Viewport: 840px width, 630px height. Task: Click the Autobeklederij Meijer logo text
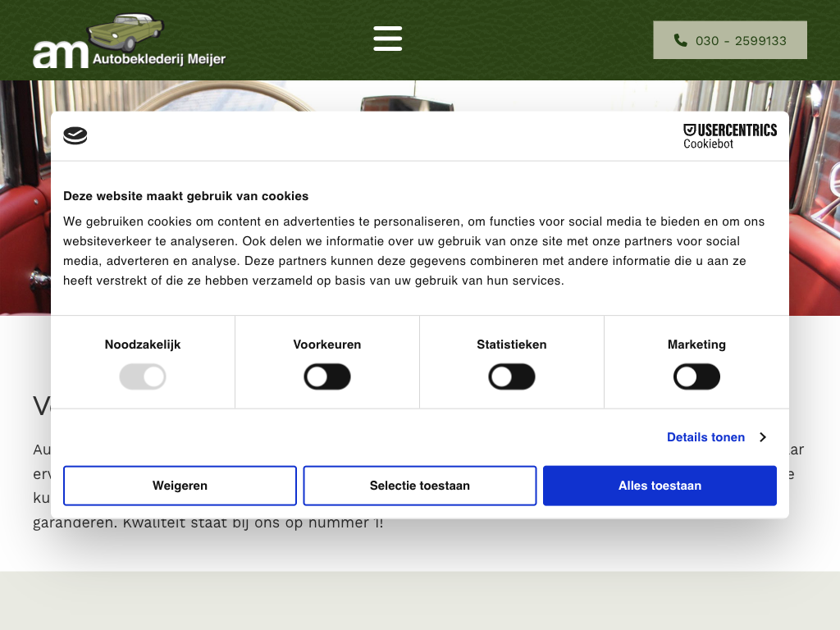pyautogui.click(x=158, y=59)
